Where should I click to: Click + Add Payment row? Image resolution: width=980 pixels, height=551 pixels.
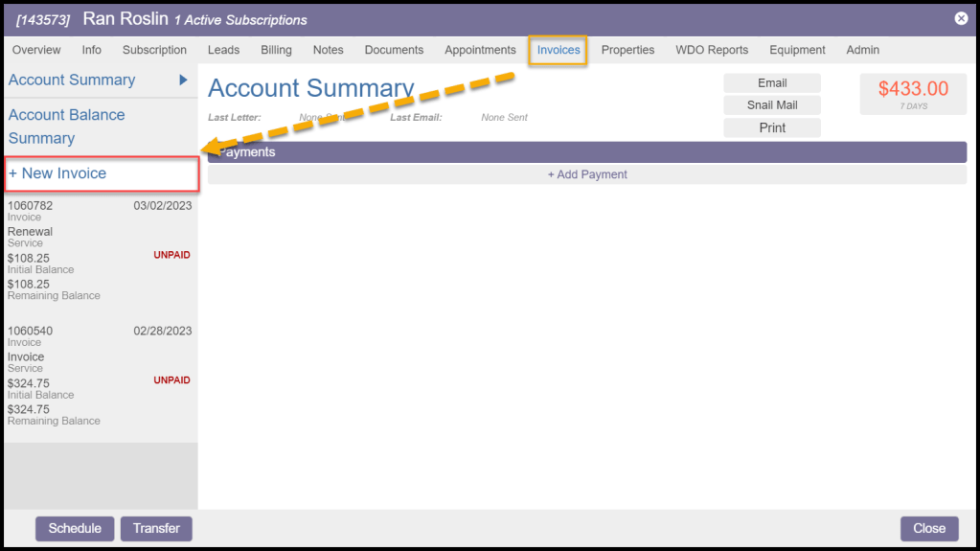(x=587, y=174)
